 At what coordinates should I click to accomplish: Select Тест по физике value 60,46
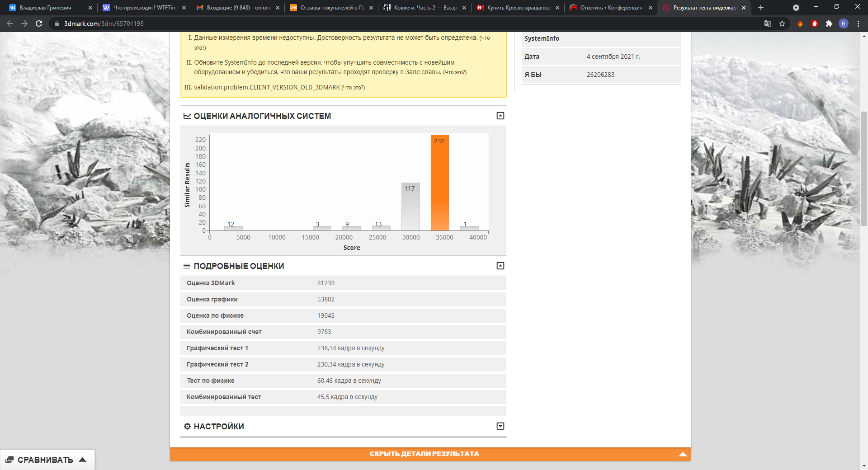(x=349, y=381)
